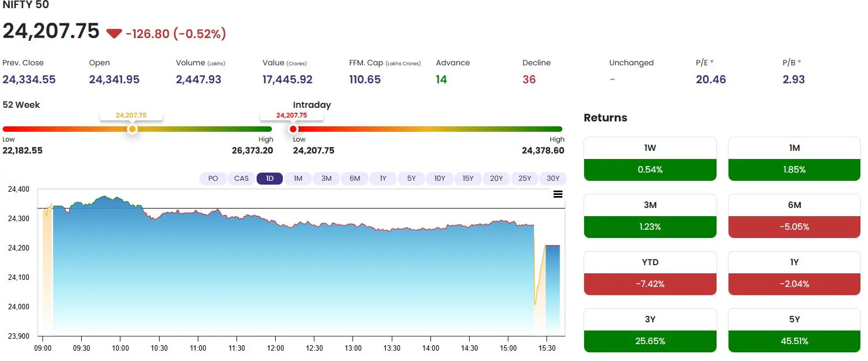The image size is (868, 361).
Task: Switch chart to 10Y range
Action: click(x=440, y=179)
